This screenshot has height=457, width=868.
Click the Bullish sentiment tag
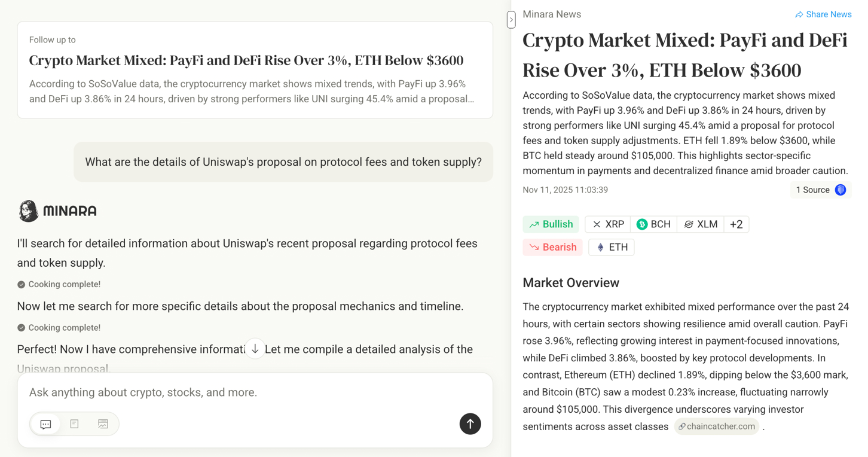point(551,224)
